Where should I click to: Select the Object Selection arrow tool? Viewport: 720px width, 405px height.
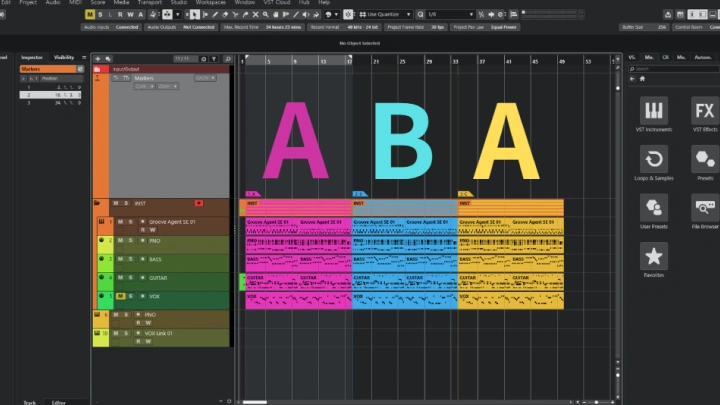click(x=195, y=15)
